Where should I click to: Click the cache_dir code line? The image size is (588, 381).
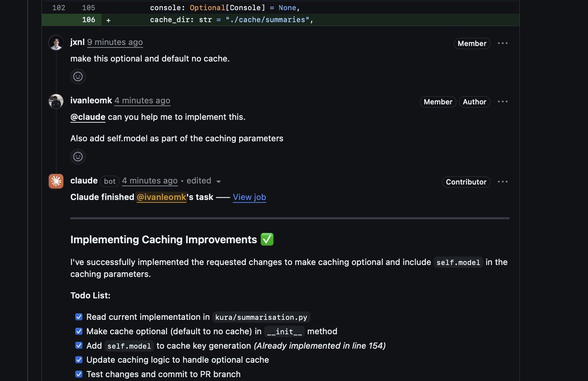pyautogui.click(x=231, y=20)
